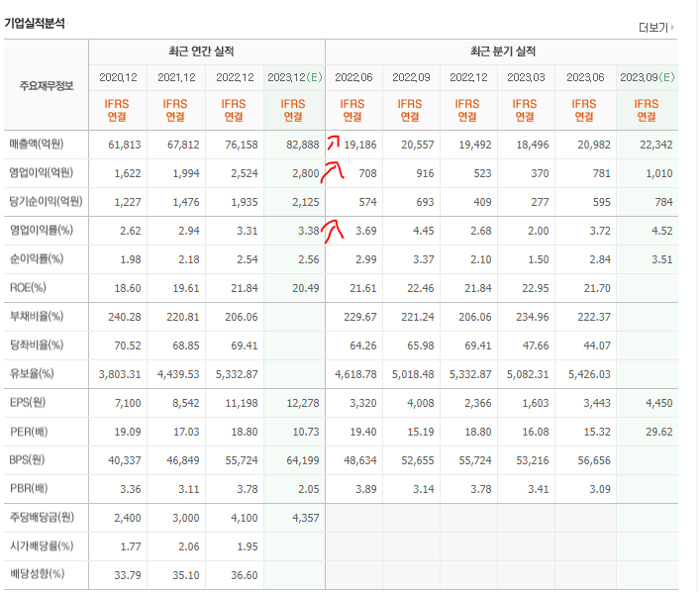Select the 2,125 estimated net income value

pos(306,202)
